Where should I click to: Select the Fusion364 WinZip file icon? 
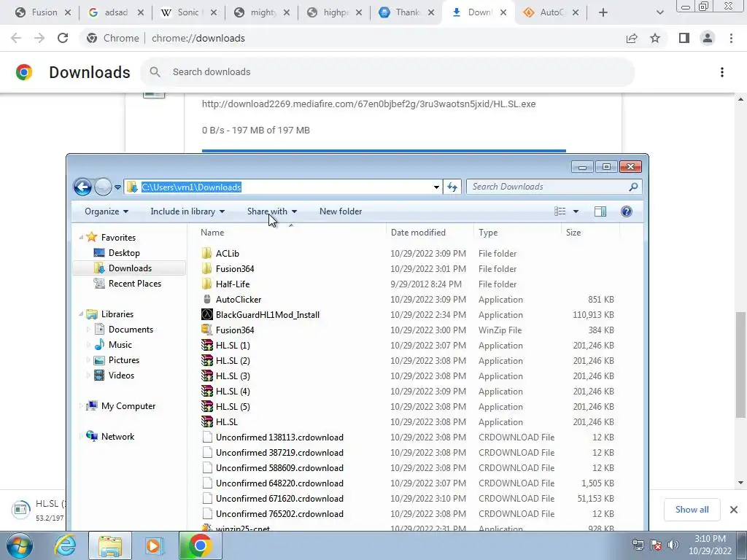point(206,330)
